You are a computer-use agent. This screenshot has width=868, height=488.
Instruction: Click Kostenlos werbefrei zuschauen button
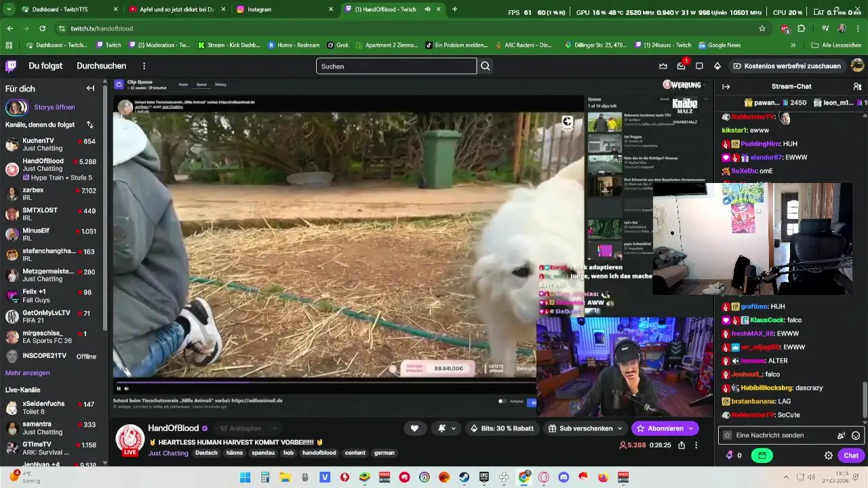click(x=787, y=66)
